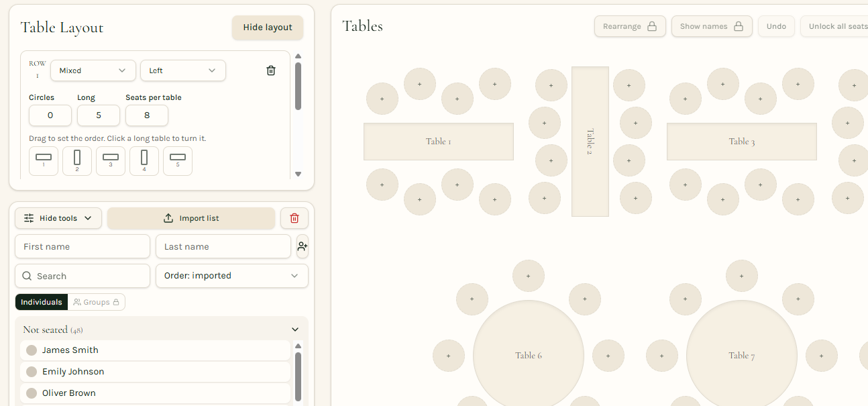Open the Hide tools dropdown
The width and height of the screenshot is (868, 406).
pyautogui.click(x=58, y=218)
